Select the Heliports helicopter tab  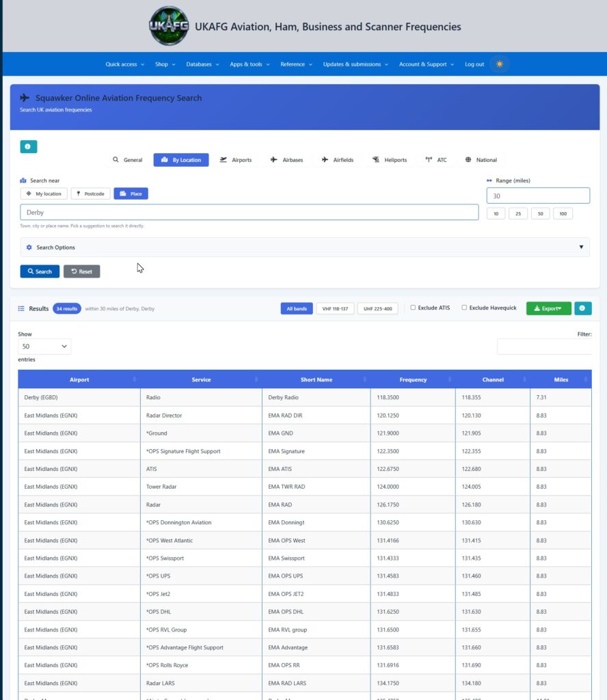[x=390, y=160]
